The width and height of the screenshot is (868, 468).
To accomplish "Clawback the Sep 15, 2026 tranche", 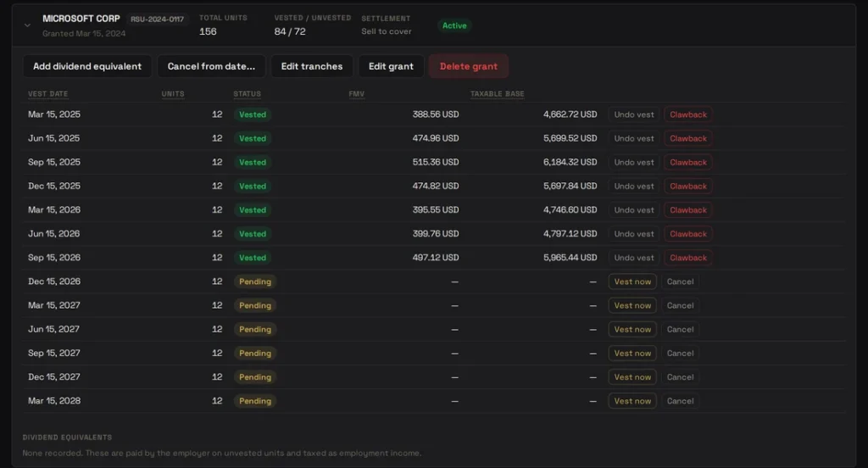I will pos(688,258).
